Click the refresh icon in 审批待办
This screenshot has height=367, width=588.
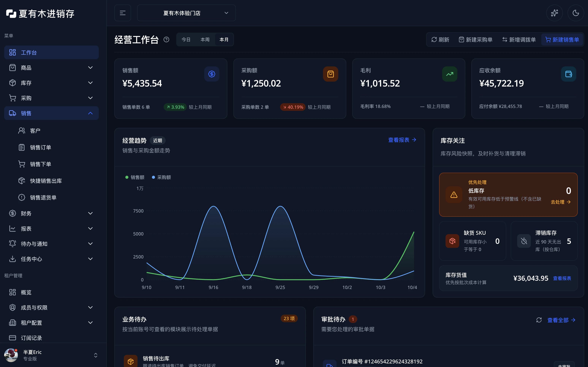coord(539,320)
